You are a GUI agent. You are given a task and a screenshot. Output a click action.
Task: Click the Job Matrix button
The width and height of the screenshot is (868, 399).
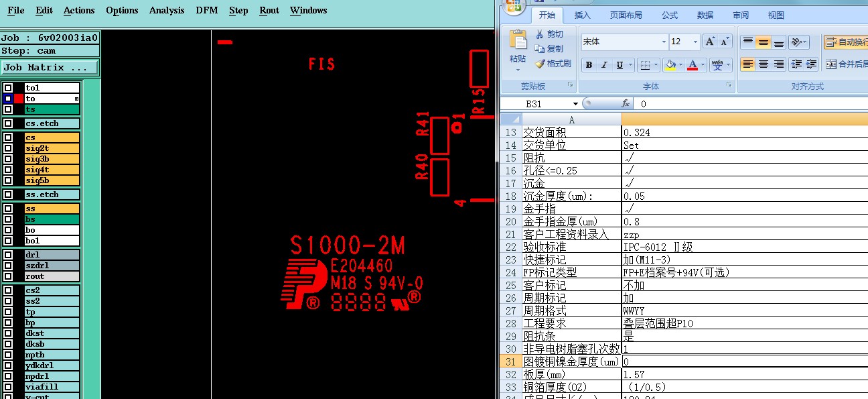click(x=50, y=68)
